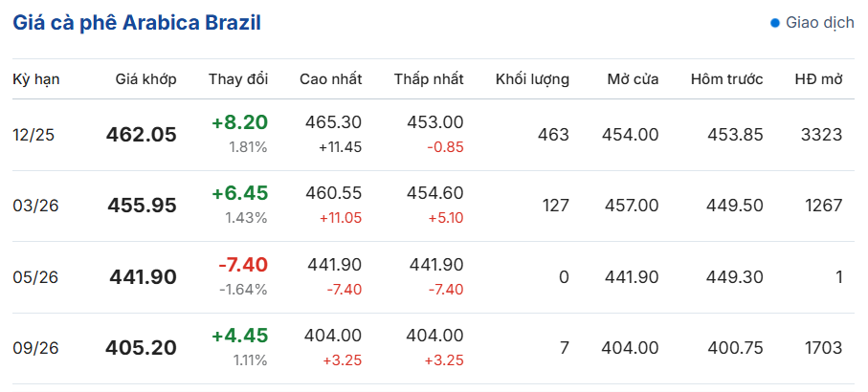Viewport: 868px width, 392px height.
Task: Click the Thấp nhất column header
Action: (429, 79)
